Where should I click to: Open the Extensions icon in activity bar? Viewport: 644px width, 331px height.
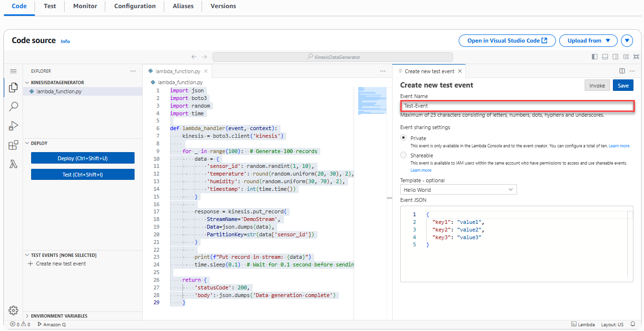13,145
